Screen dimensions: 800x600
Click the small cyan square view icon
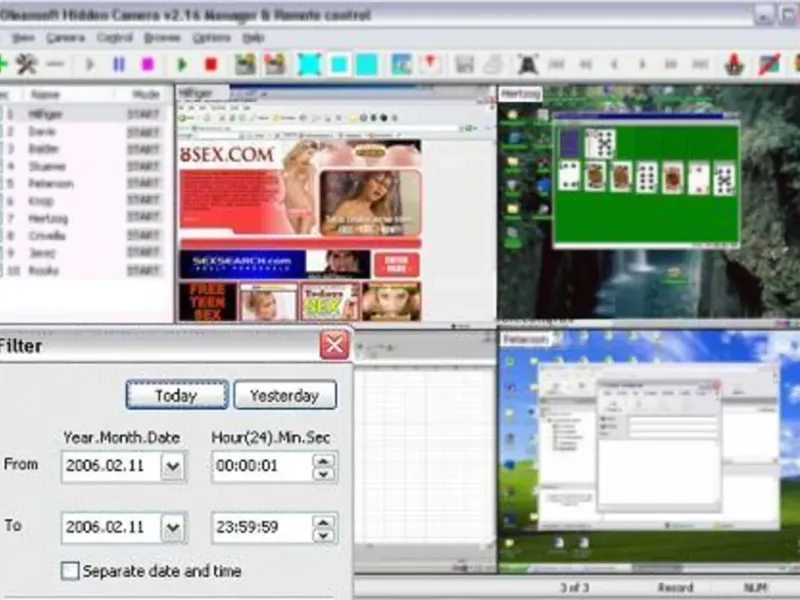[x=339, y=65]
